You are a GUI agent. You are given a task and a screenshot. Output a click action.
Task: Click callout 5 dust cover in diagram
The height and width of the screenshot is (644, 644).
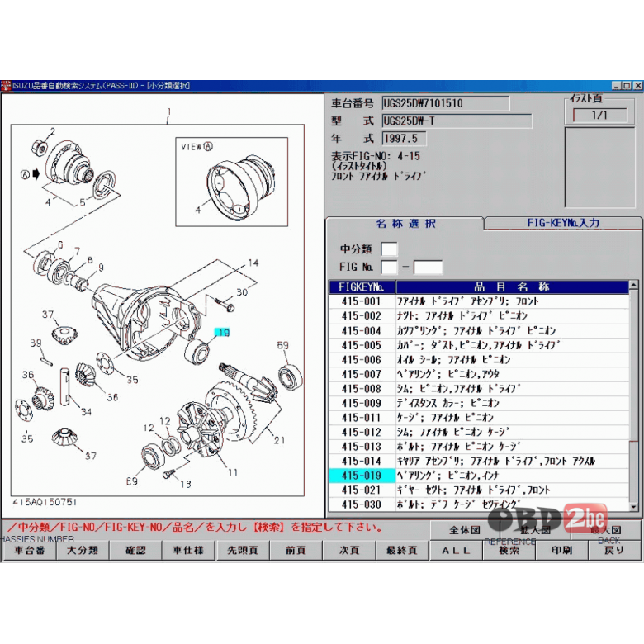tap(83, 202)
